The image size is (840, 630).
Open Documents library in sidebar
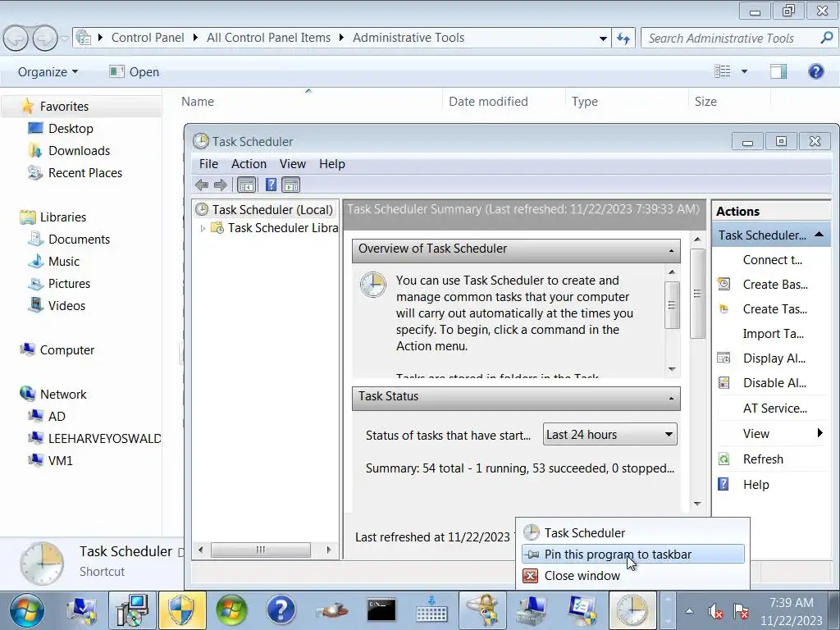click(79, 240)
